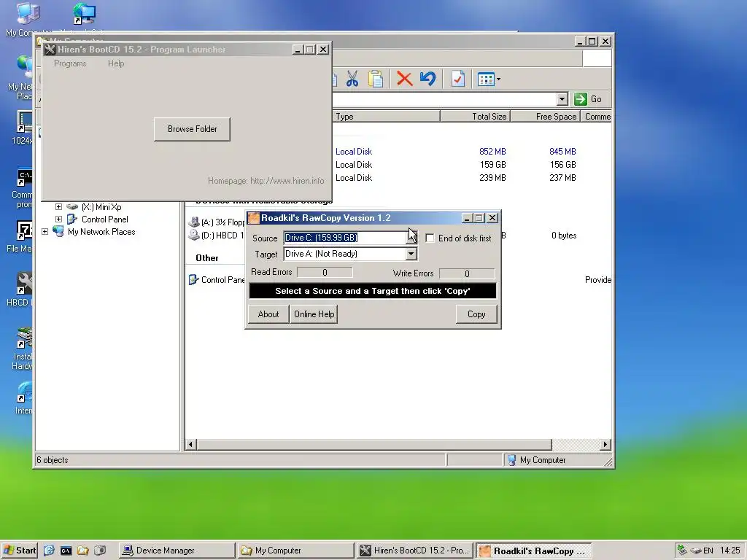Select the 159 GB total size cell
This screenshot has height=560, width=747.
pos(492,165)
